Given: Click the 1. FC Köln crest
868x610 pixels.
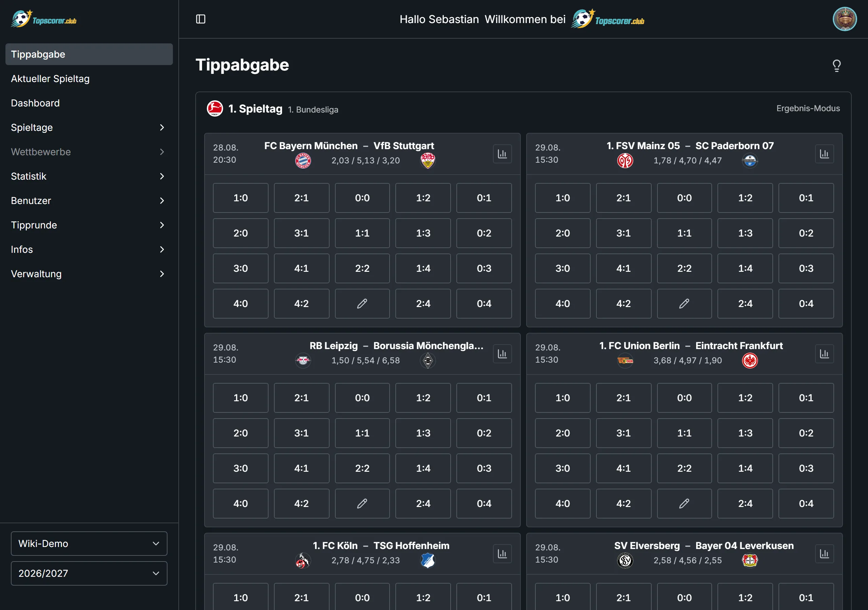Looking at the screenshot, I should 303,561.
